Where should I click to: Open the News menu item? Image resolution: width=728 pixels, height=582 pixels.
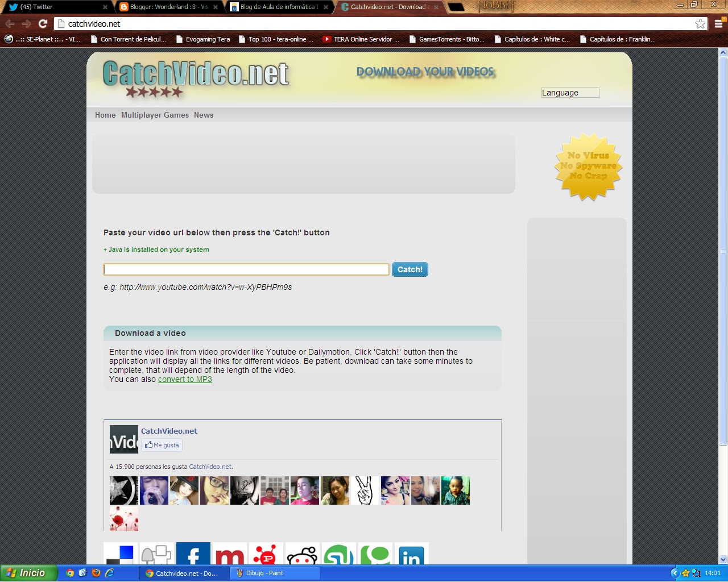[204, 115]
